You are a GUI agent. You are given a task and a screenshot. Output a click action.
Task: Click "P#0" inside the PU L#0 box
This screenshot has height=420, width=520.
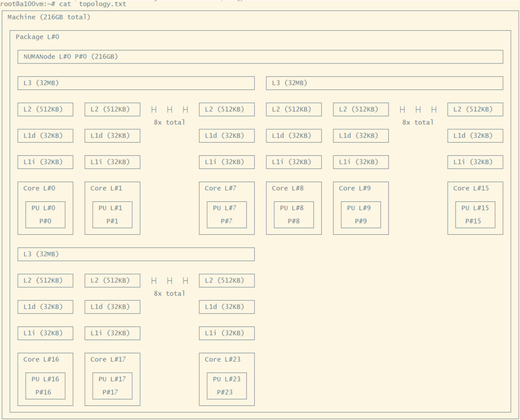46,221
